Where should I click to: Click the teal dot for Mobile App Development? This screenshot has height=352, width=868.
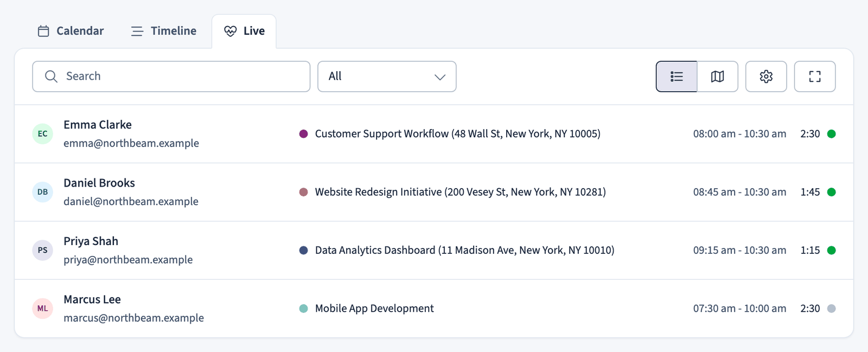[304, 309]
